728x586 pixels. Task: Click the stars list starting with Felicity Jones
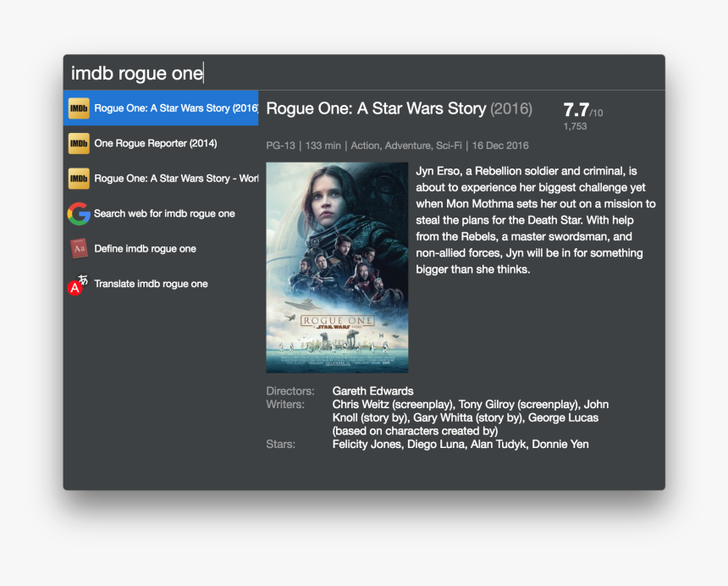[x=461, y=445]
